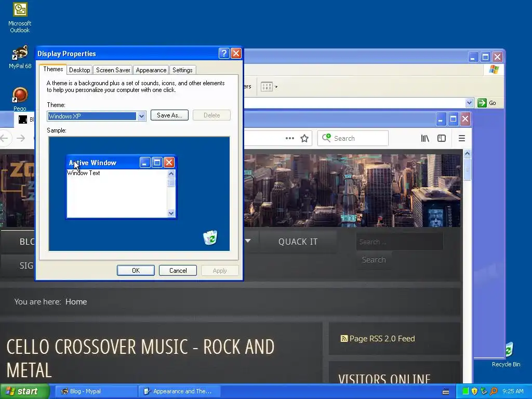Expand the Explorer address bar dropdown
532x399 pixels.
(x=469, y=103)
